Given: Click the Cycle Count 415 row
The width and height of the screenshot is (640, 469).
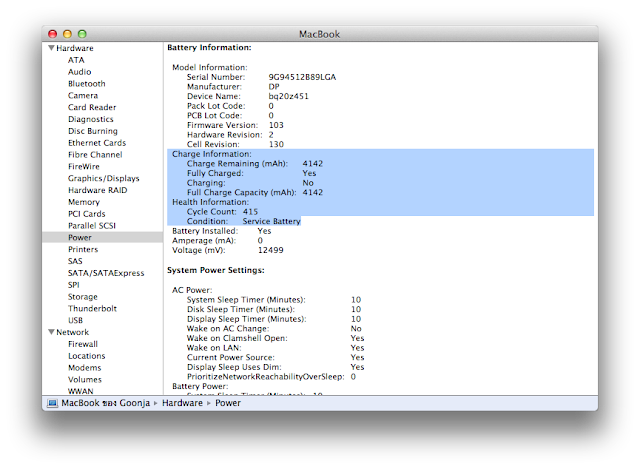Looking at the screenshot, I should click(222, 212).
